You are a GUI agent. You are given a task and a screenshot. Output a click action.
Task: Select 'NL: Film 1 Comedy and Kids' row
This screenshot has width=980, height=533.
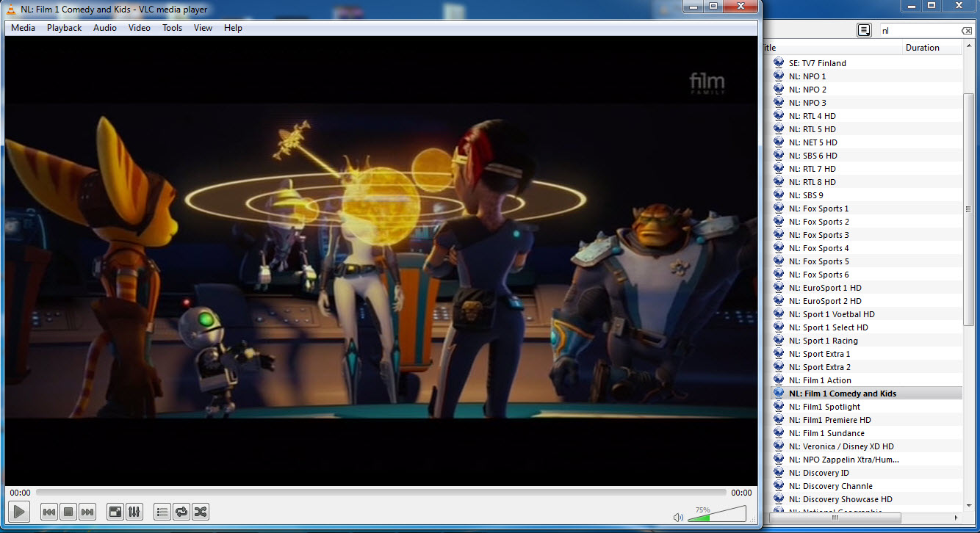click(866, 394)
